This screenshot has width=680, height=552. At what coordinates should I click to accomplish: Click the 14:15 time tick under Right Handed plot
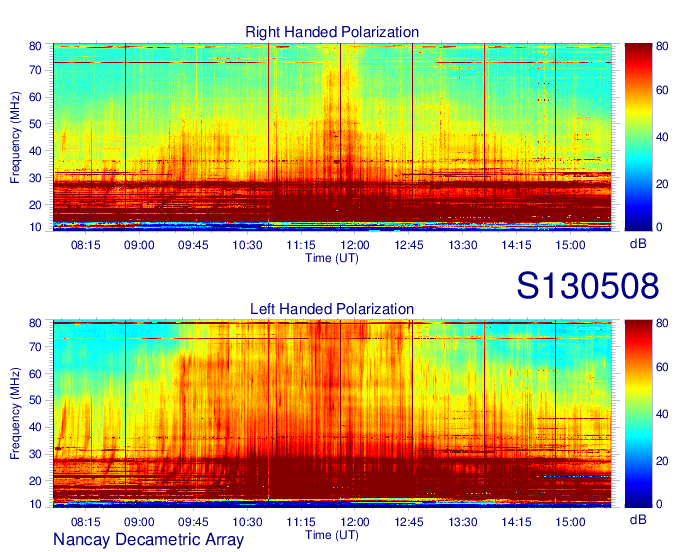coord(516,245)
